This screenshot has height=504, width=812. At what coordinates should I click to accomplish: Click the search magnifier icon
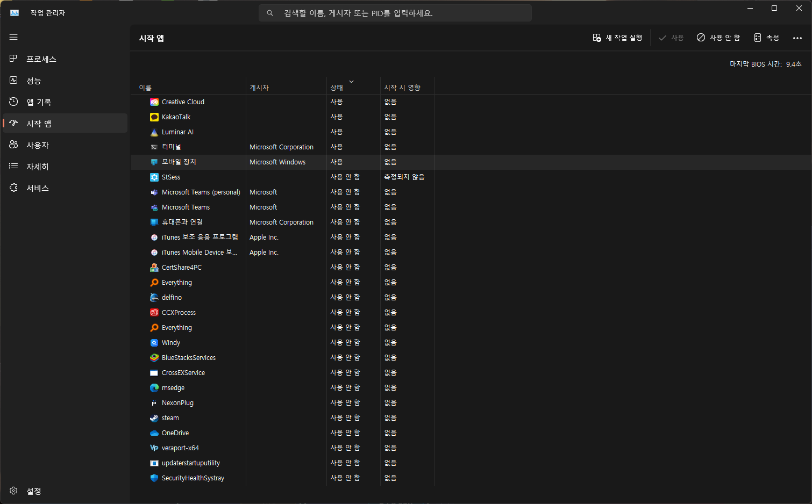tap(270, 13)
